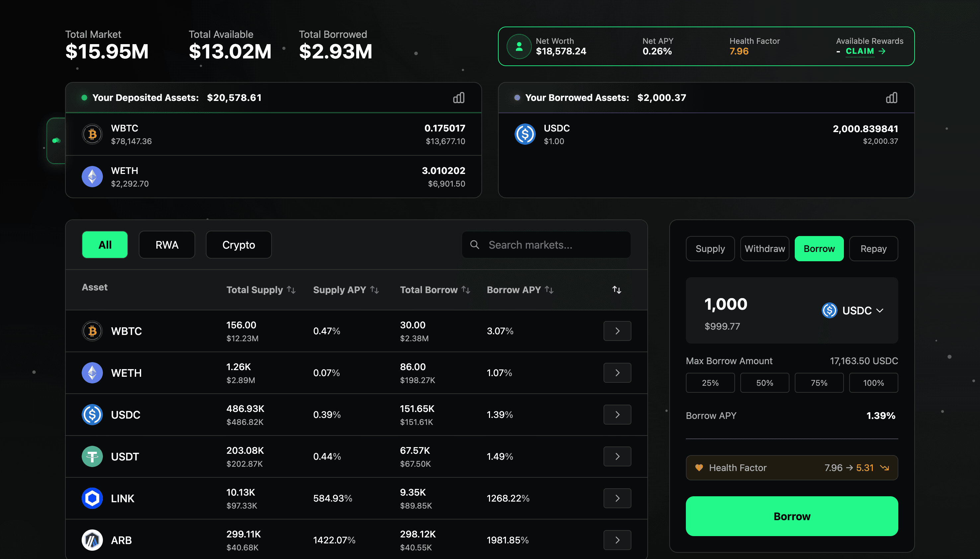The image size is (980, 559).
Task: Open the borrowed assets chart icon
Action: [892, 98]
